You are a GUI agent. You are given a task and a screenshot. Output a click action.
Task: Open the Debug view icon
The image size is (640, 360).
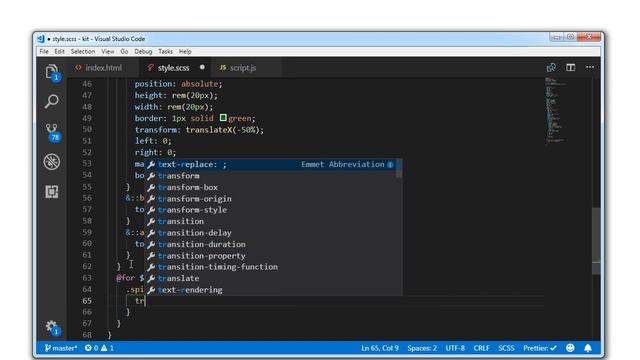tap(52, 162)
